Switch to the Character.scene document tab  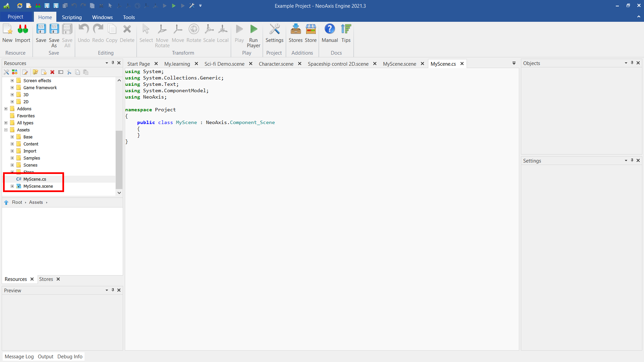pyautogui.click(x=276, y=64)
